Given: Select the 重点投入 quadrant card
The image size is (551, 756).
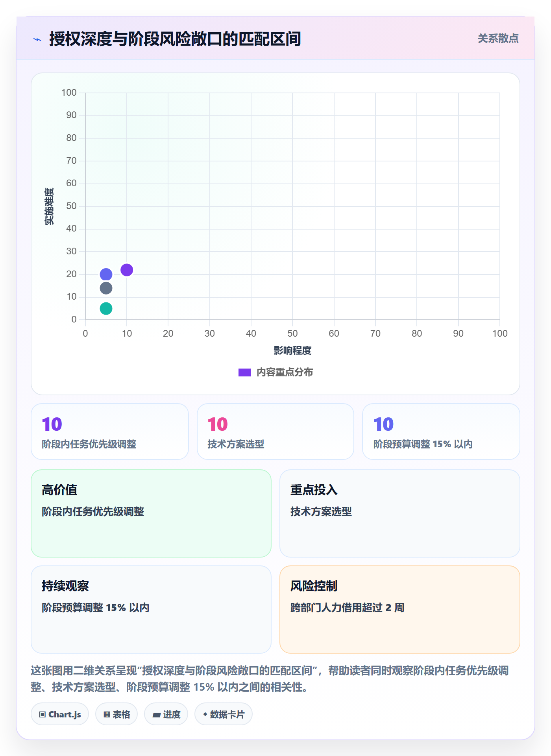Looking at the screenshot, I should 400,513.
